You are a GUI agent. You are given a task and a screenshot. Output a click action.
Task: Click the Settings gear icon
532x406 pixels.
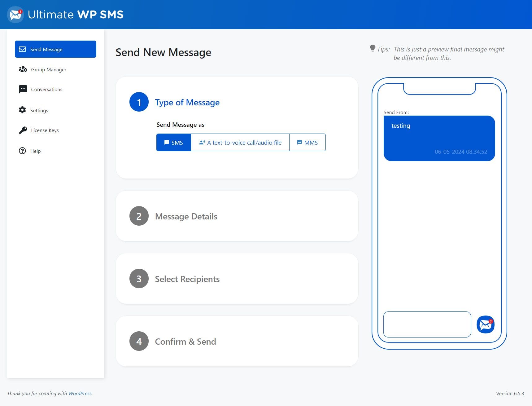click(x=22, y=110)
